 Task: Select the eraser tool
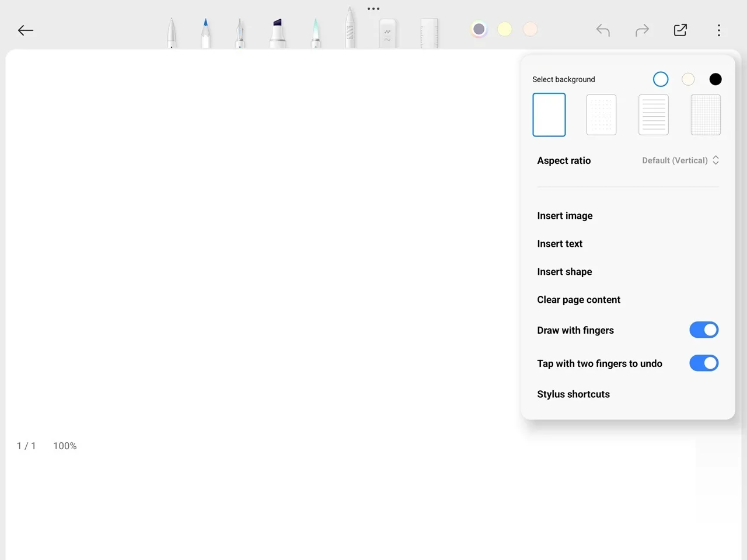tap(387, 34)
